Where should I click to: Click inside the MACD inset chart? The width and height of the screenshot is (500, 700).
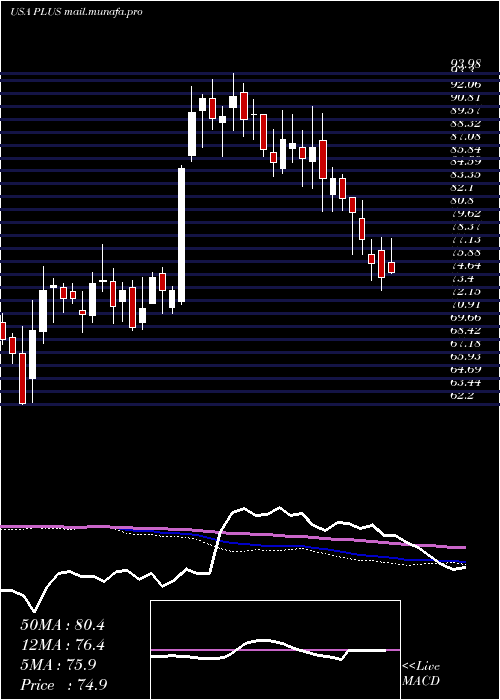click(x=275, y=650)
